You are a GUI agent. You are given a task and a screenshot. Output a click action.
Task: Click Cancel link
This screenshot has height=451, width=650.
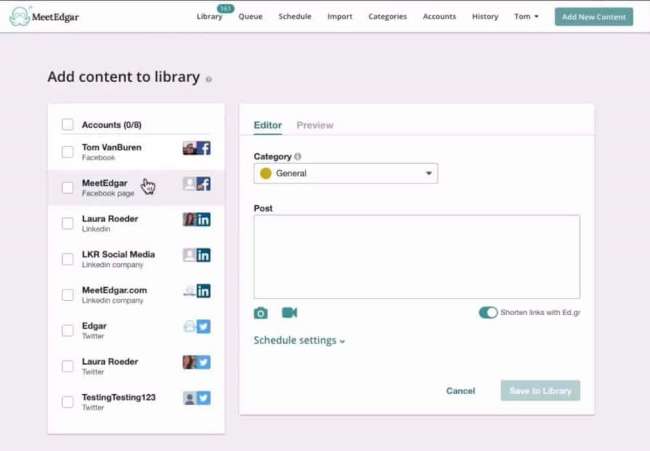pos(461,390)
